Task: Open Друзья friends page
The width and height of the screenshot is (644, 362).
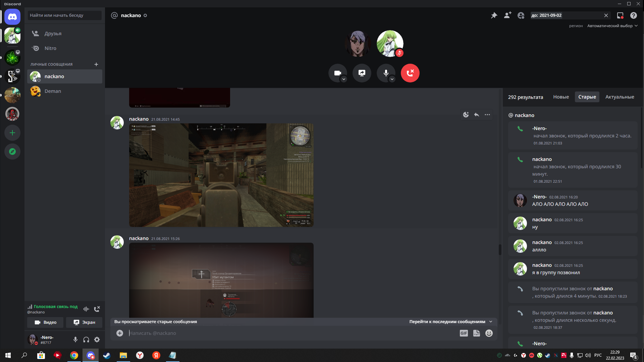Action: pyautogui.click(x=65, y=34)
